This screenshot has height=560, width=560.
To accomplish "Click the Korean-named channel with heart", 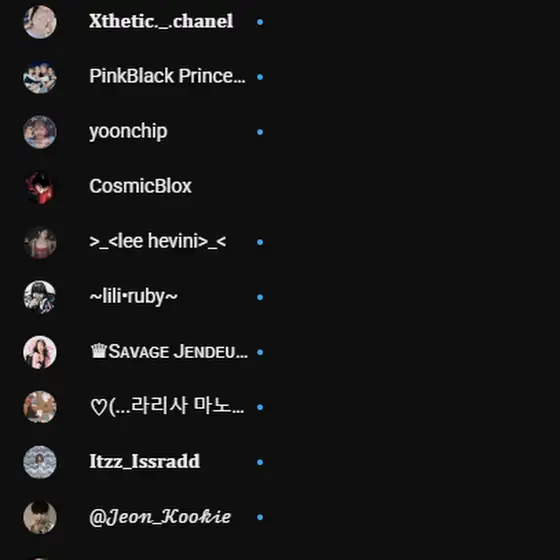I will 167,406.
